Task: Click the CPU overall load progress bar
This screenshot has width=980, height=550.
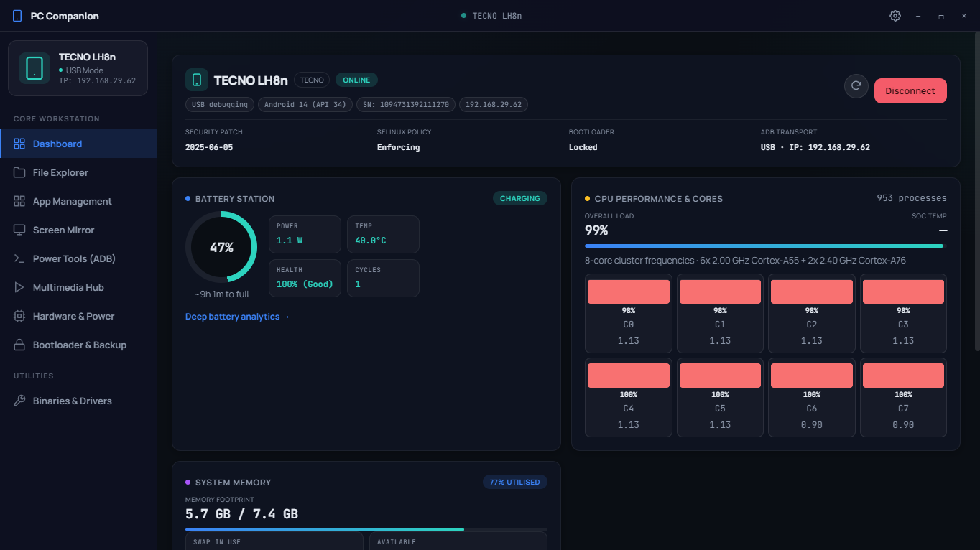Action: (766, 246)
